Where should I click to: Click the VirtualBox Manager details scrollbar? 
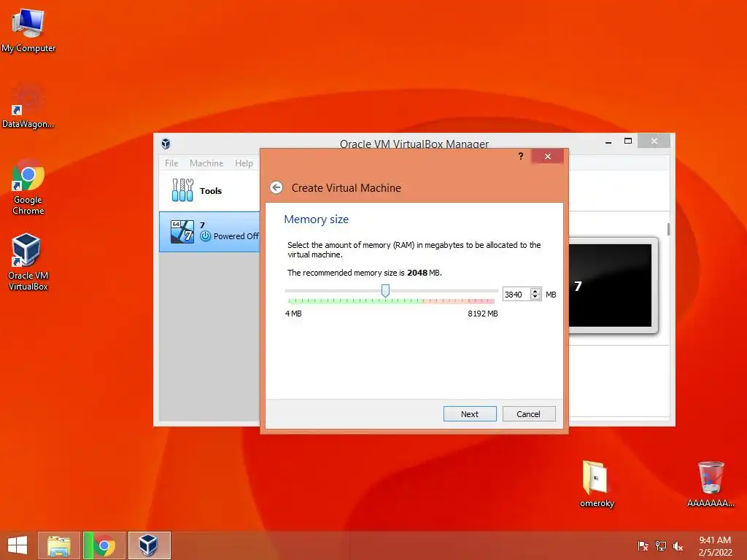tap(668, 229)
